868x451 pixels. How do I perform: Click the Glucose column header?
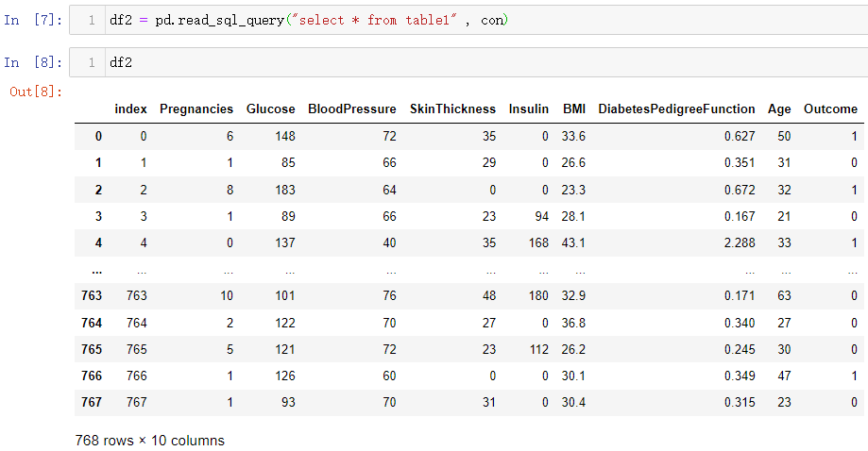point(271,109)
